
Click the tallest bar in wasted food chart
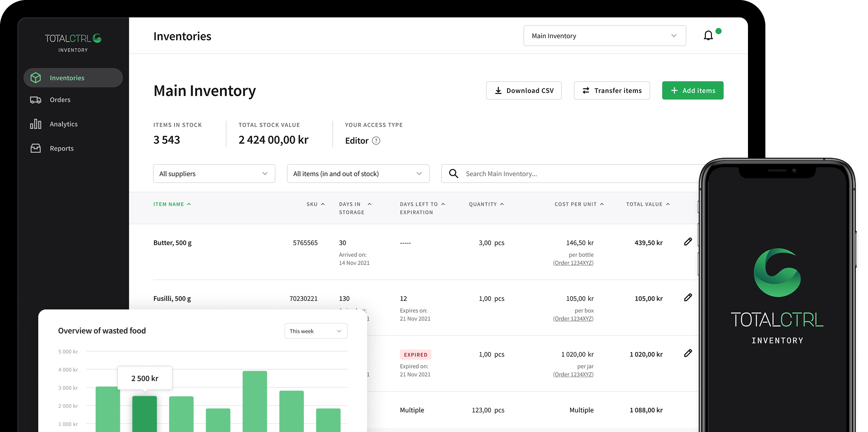click(255, 401)
